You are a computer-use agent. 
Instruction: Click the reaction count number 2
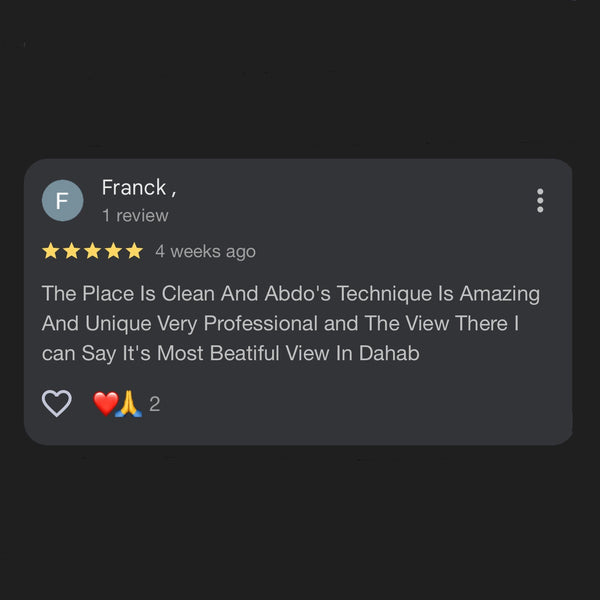[x=155, y=405]
